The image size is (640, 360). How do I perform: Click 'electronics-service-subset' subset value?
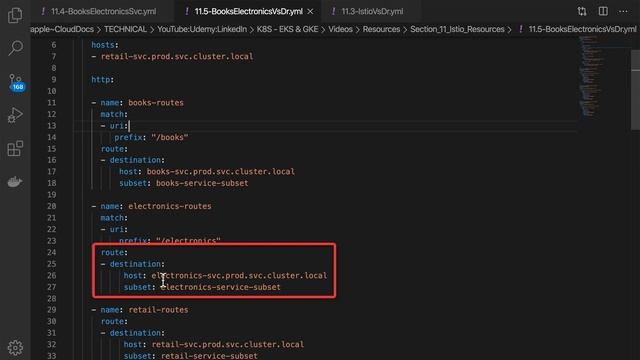pyautogui.click(x=221, y=287)
